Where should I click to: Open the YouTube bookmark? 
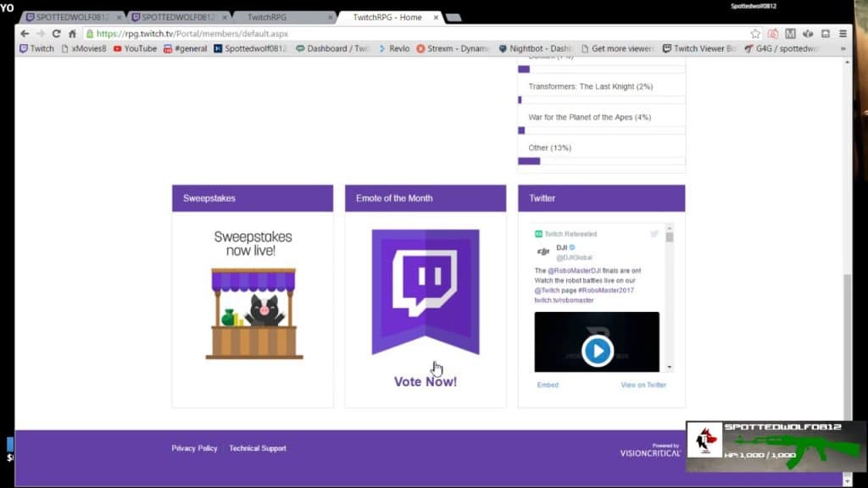tap(136, 48)
